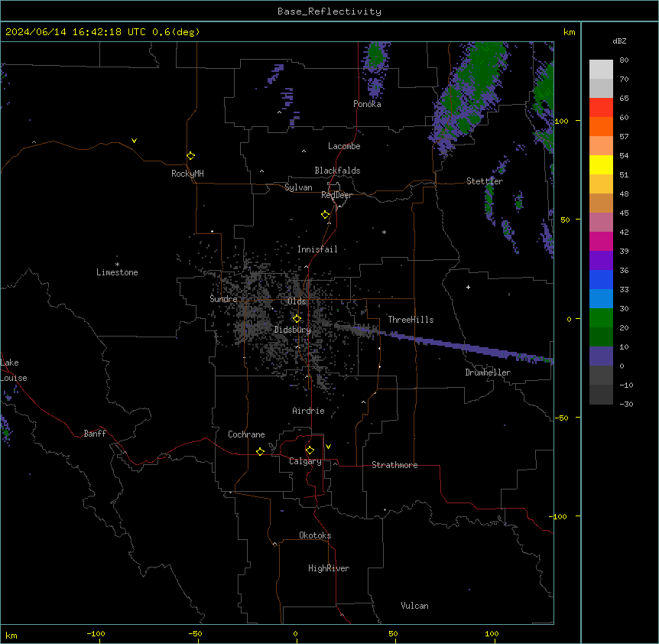
Task: Click the RedDeer city label
Action: pos(336,195)
